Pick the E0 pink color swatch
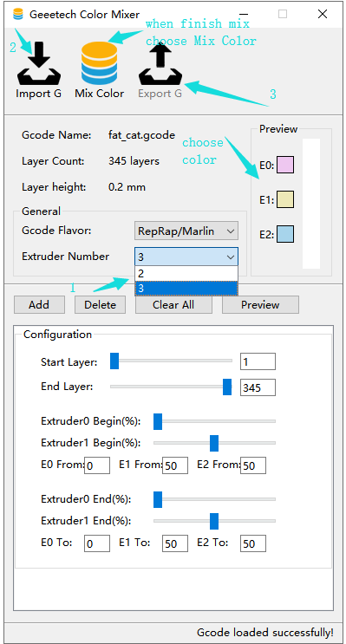 [x=285, y=165]
